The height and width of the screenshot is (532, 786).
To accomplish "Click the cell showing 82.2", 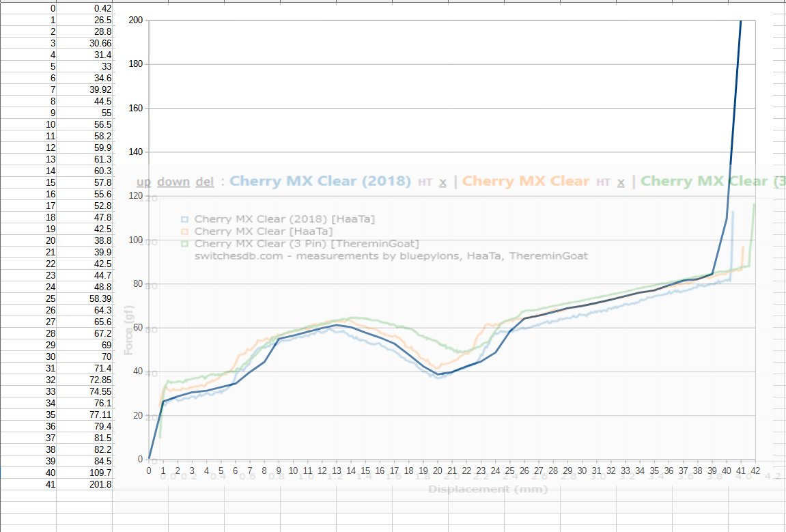I will tap(85, 449).
